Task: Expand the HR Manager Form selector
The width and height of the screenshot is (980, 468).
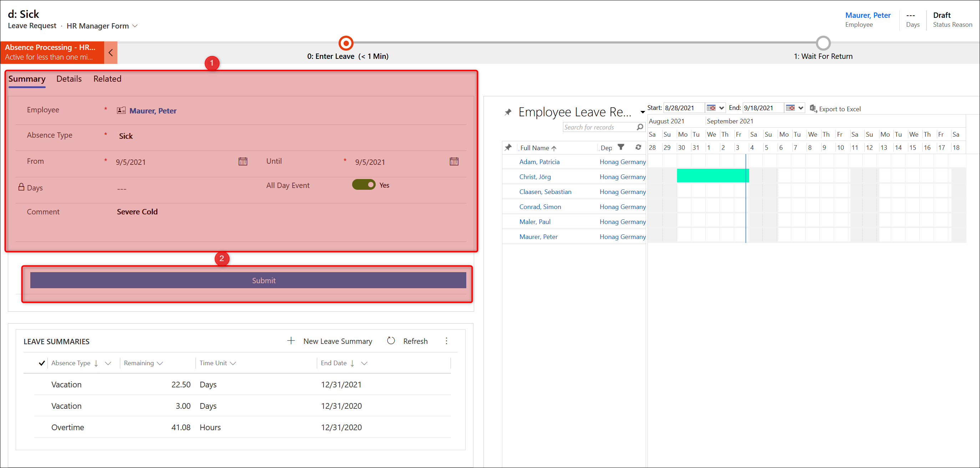Action: (135, 26)
